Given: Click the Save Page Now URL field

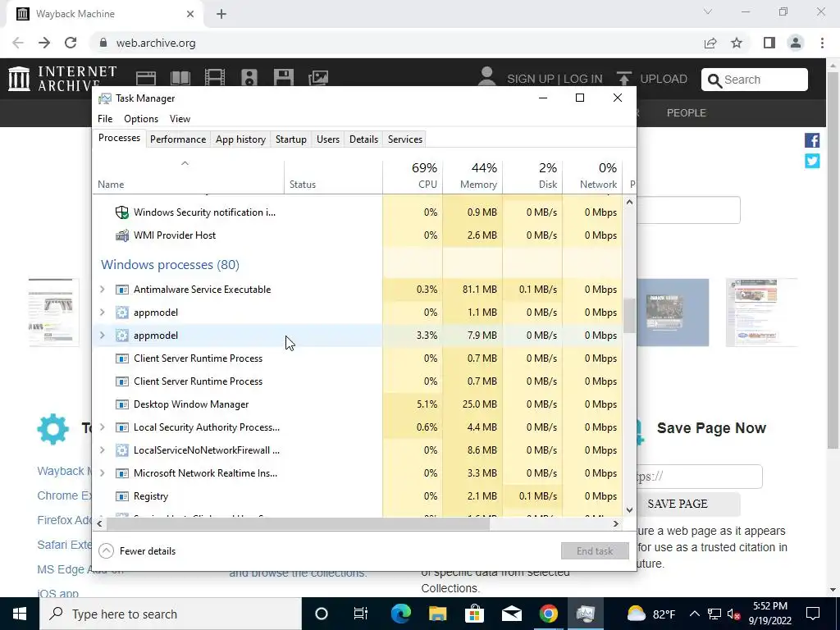Looking at the screenshot, I should pos(699,477).
